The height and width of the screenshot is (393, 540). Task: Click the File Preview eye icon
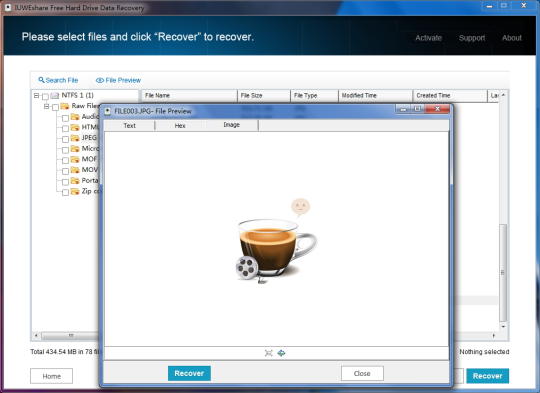coord(100,80)
